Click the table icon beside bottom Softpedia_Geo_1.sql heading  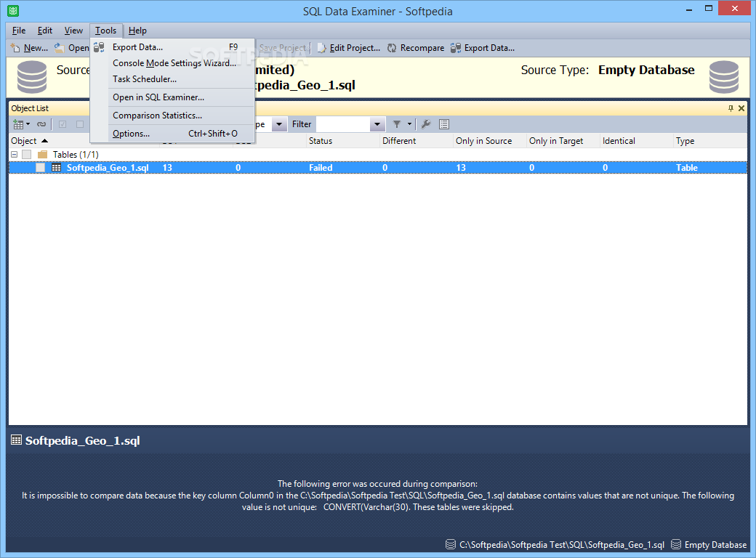pos(17,440)
